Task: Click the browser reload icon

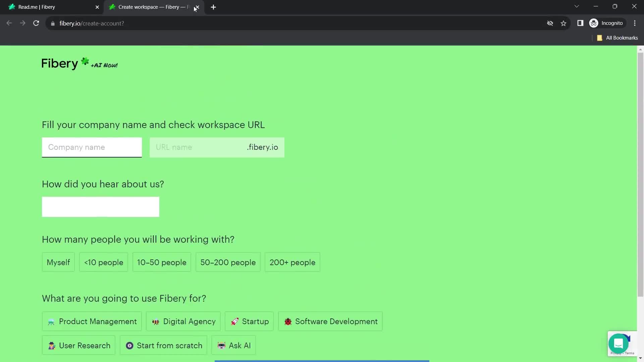Action: (x=36, y=23)
